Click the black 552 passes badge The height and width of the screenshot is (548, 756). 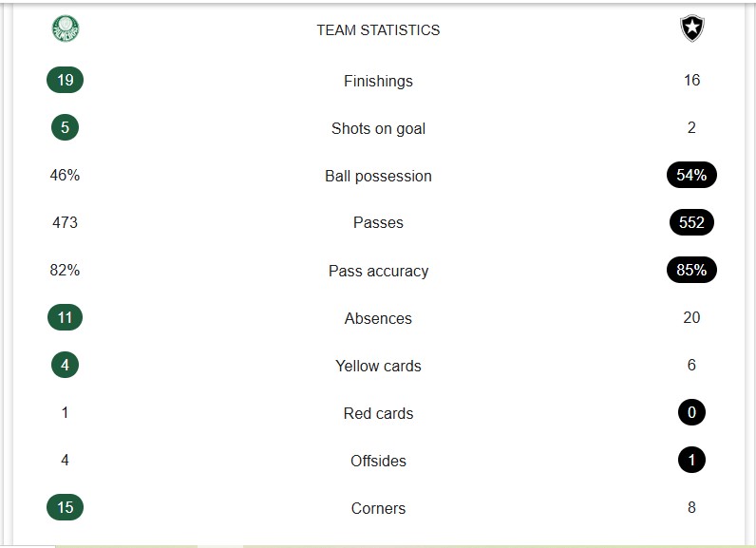pos(691,223)
